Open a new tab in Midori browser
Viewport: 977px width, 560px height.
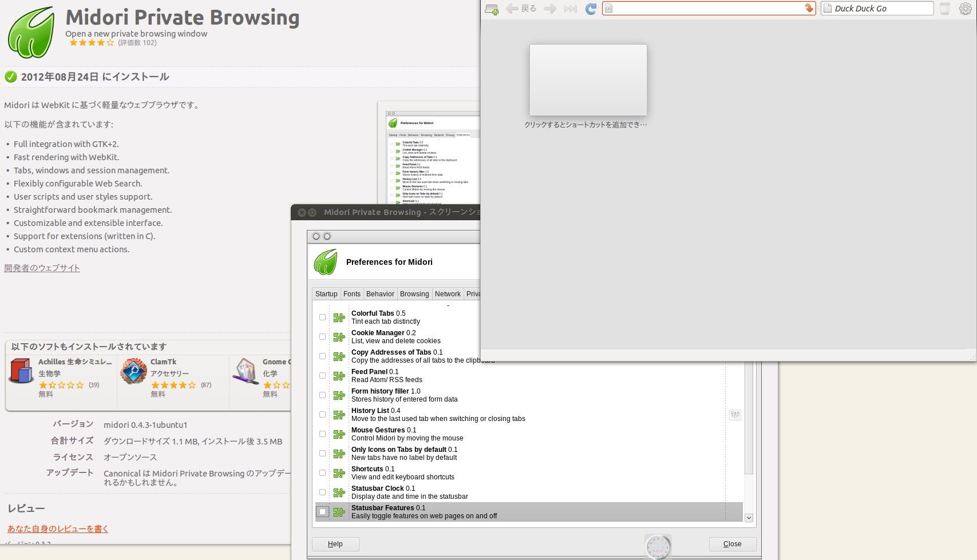[491, 9]
